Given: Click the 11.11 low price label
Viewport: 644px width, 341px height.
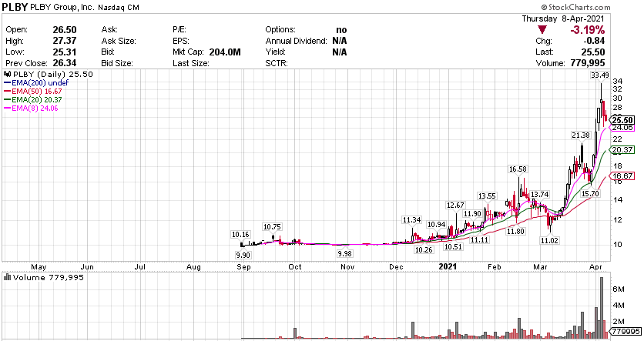Looking at the screenshot, I should pyautogui.click(x=479, y=240).
